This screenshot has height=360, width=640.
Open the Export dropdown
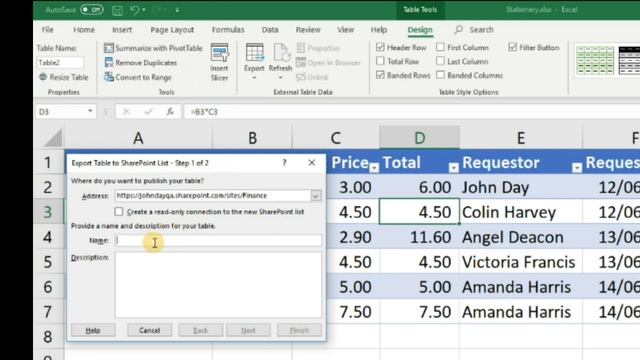(x=254, y=62)
